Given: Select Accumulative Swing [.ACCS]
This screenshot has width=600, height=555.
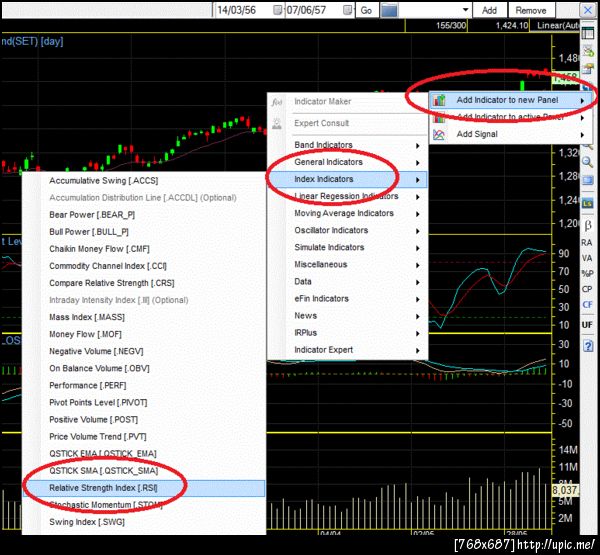Looking at the screenshot, I should pyautogui.click(x=144, y=181).
